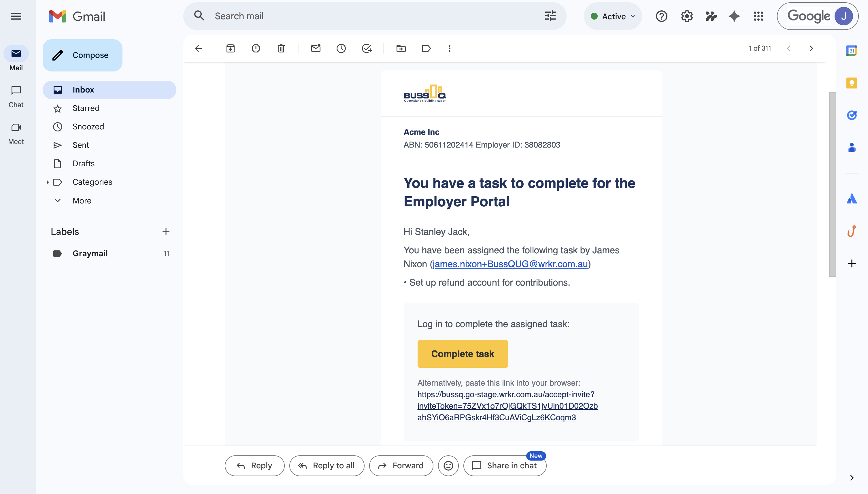Delete the email via the trash icon
The width and height of the screenshot is (868, 494).
point(281,48)
